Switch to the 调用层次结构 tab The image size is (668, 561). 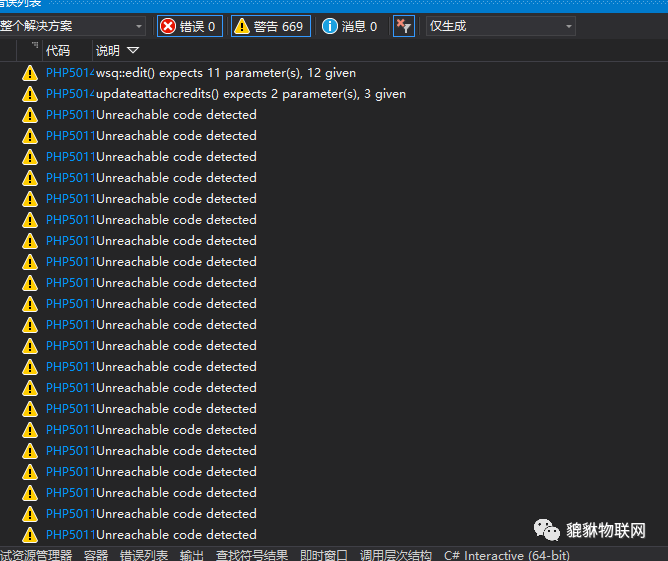point(396,555)
